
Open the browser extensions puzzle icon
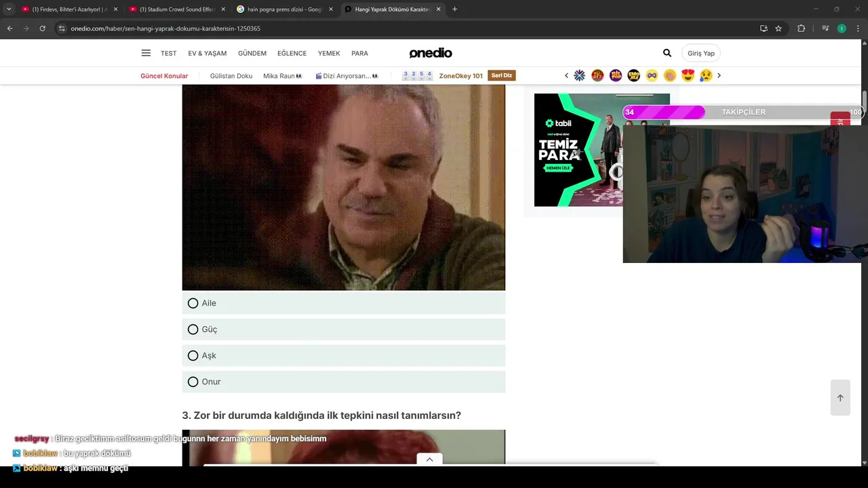[x=801, y=28]
